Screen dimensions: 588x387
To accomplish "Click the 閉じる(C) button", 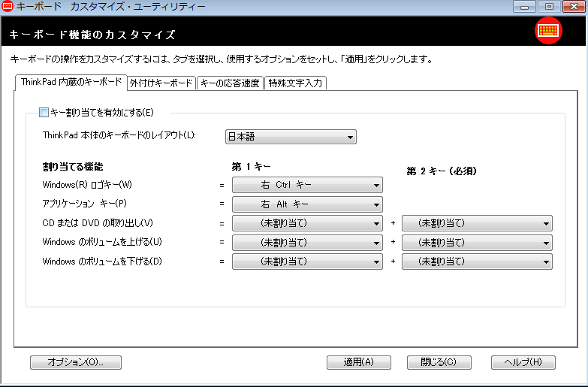I will coord(439,362).
